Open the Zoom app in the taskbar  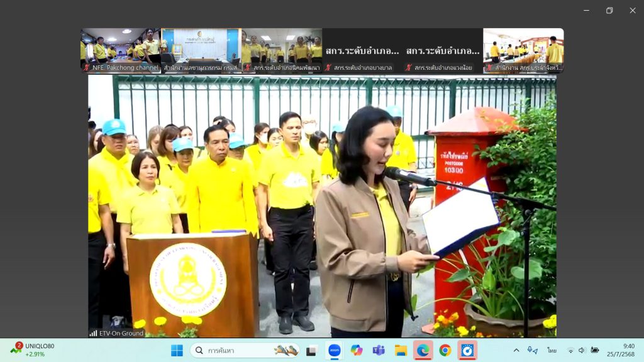[334, 350]
